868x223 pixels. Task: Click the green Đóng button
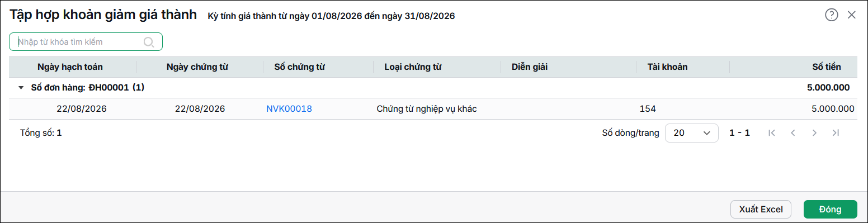pyautogui.click(x=830, y=209)
